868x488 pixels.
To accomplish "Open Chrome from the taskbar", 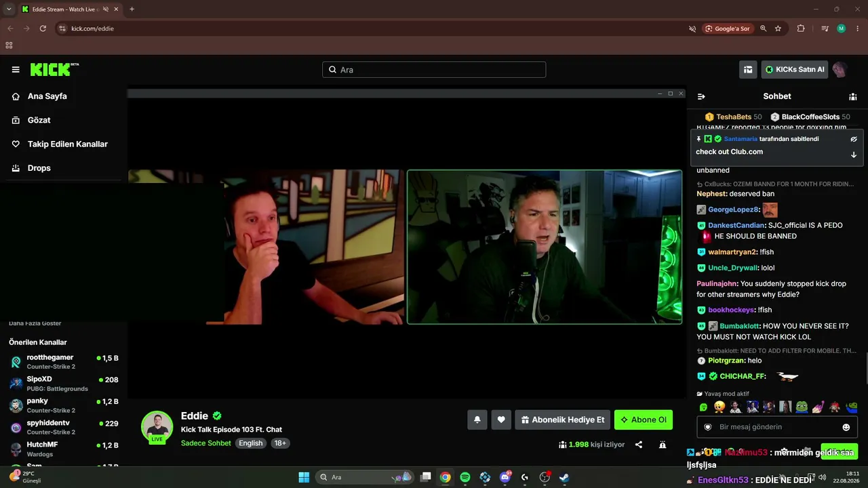I will (445, 477).
